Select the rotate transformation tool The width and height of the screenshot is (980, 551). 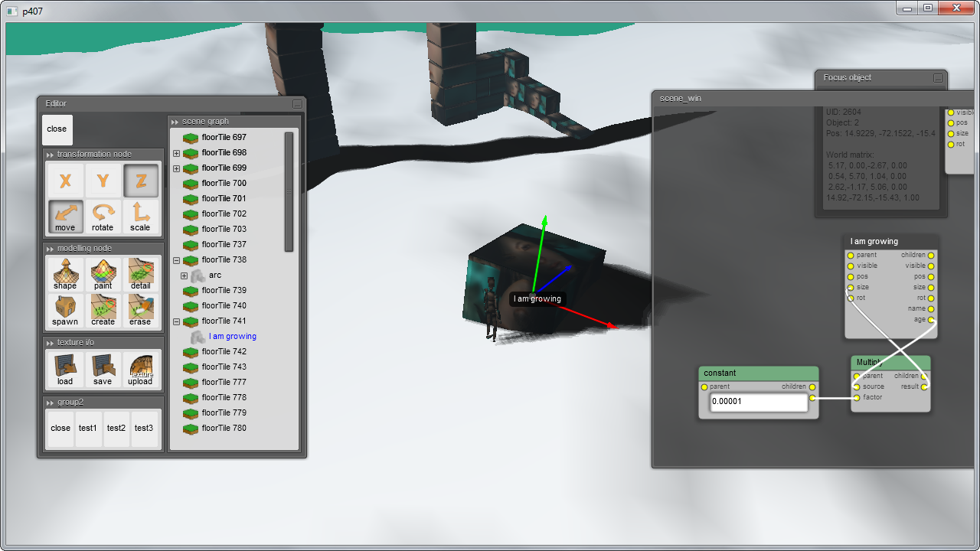tap(103, 217)
